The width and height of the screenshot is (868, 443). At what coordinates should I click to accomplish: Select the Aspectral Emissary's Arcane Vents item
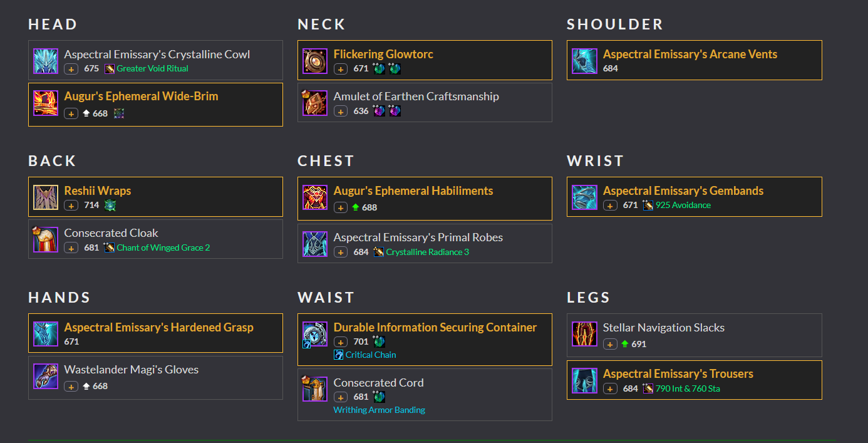pos(690,55)
